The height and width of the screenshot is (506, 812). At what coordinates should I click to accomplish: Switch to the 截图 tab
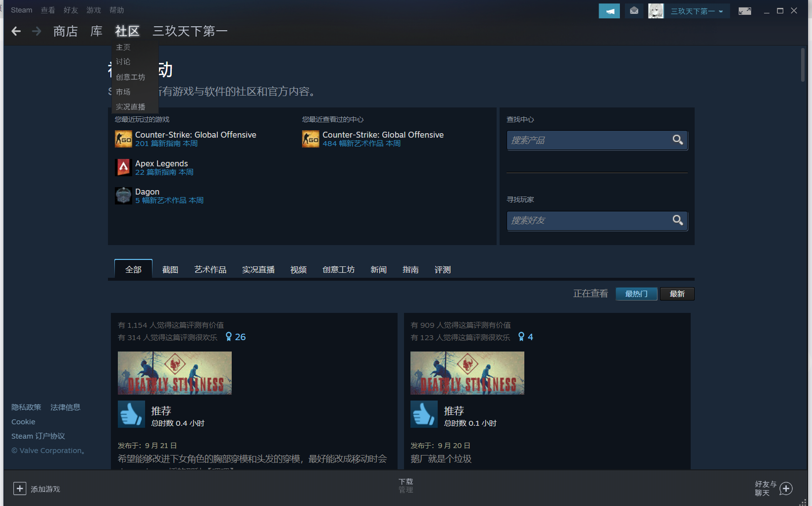point(170,269)
